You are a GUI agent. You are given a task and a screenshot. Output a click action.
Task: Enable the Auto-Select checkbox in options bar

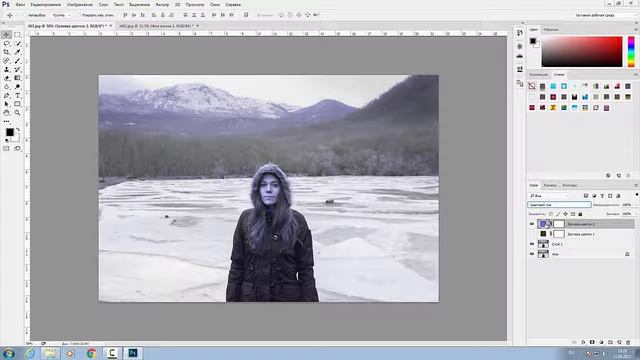25,15
